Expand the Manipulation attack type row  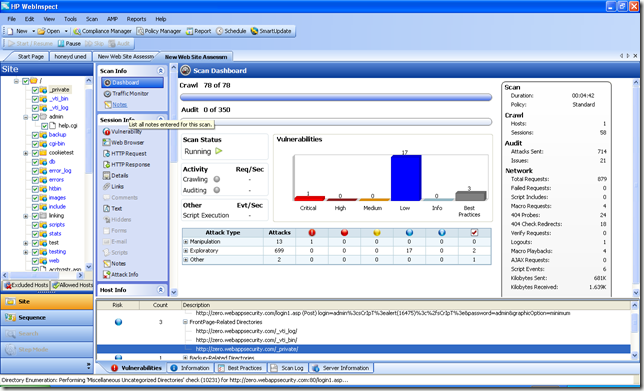click(x=186, y=242)
